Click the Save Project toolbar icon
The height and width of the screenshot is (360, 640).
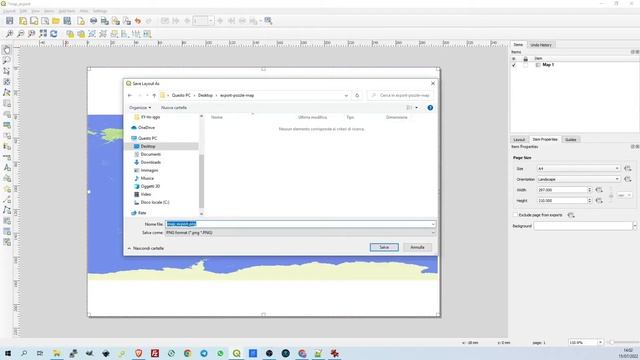coord(9,21)
